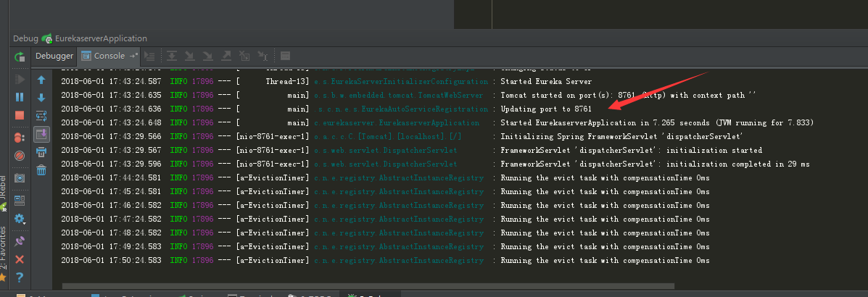The height and width of the screenshot is (297, 868).
Task: Clear all console output with the trash icon
Action: (x=41, y=170)
